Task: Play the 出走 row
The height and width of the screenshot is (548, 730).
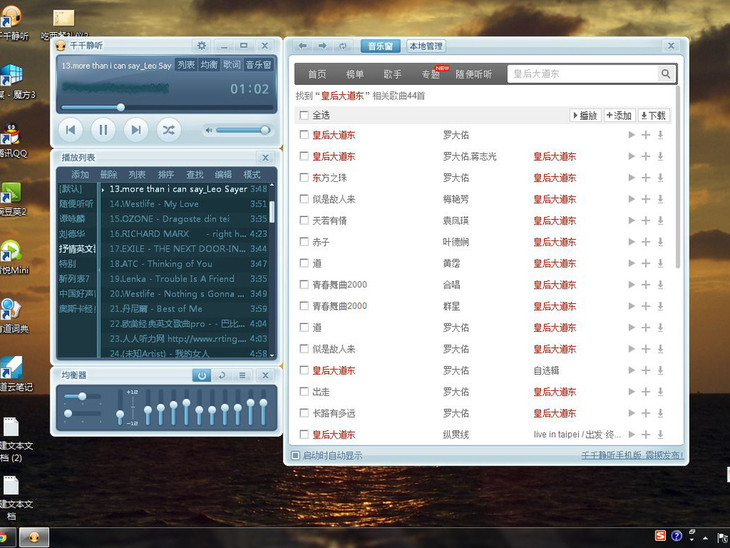Action: tap(631, 392)
